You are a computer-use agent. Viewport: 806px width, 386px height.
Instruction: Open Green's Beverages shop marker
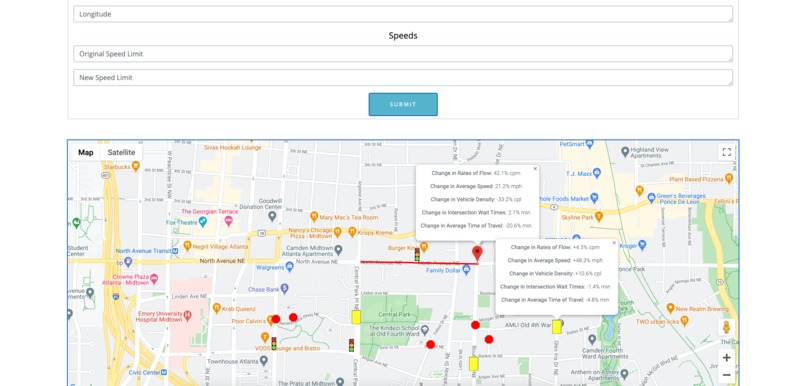coord(651,197)
